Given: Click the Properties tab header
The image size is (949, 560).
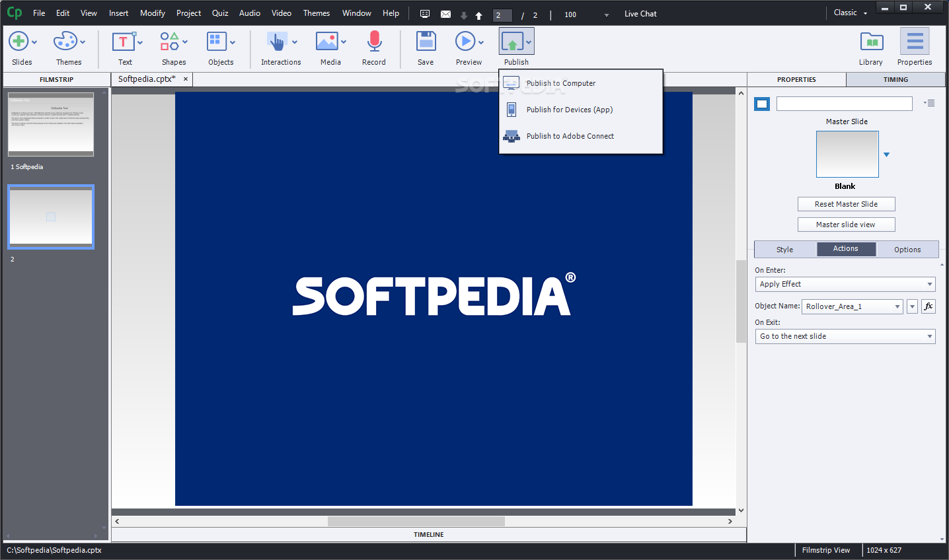Looking at the screenshot, I should (796, 79).
